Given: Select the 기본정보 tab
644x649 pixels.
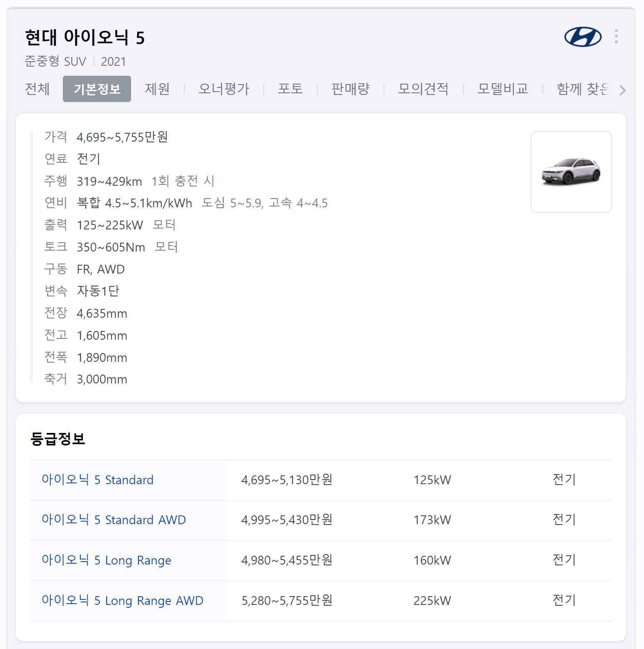Looking at the screenshot, I should 97,89.
